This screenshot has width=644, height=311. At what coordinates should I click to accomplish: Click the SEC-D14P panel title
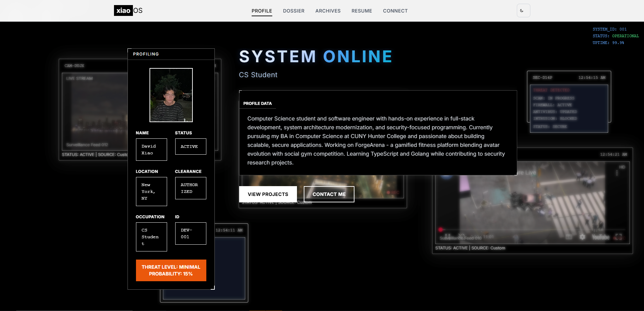(x=543, y=77)
